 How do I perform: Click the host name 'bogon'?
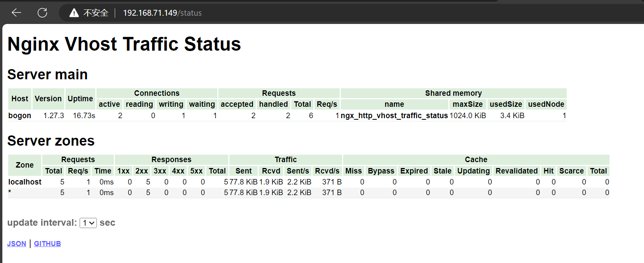(20, 115)
